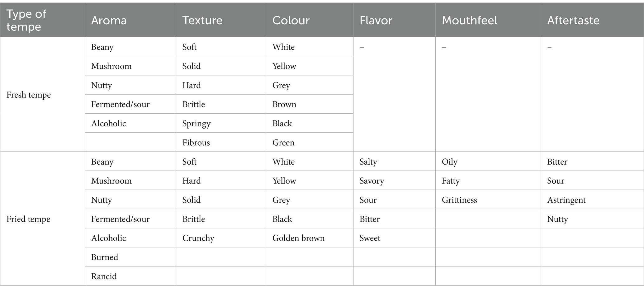
Task: Click the Astringent aftertaste cell
Action: pos(592,200)
